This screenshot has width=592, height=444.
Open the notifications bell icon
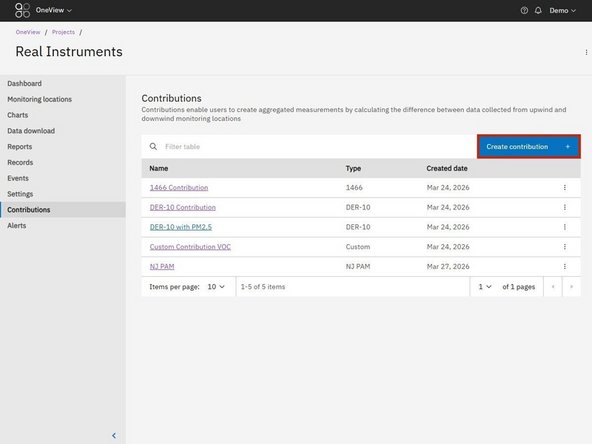pos(538,11)
